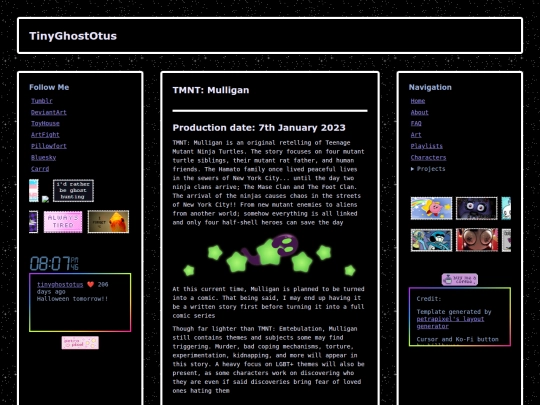Open the FAQ navigation link
This screenshot has width=540, height=405.
click(x=416, y=123)
